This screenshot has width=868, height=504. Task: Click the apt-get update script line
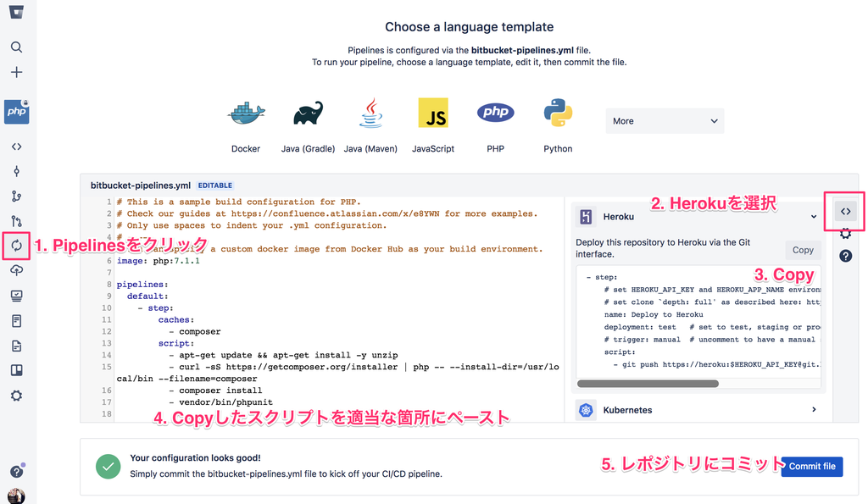[283, 355]
